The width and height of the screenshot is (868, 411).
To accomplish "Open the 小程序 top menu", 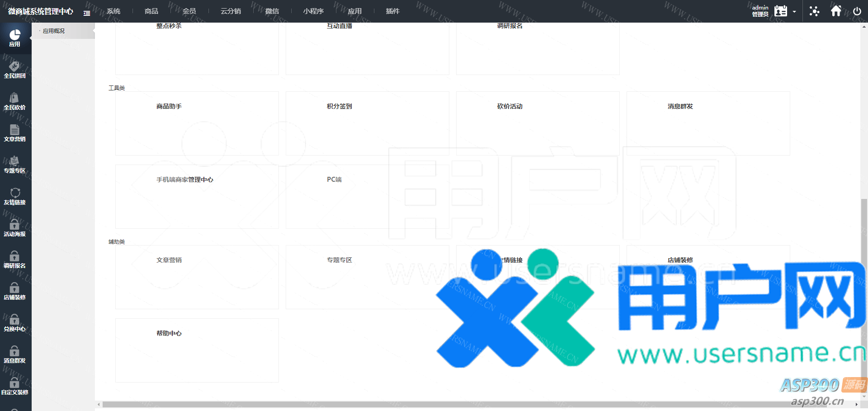I will [313, 11].
